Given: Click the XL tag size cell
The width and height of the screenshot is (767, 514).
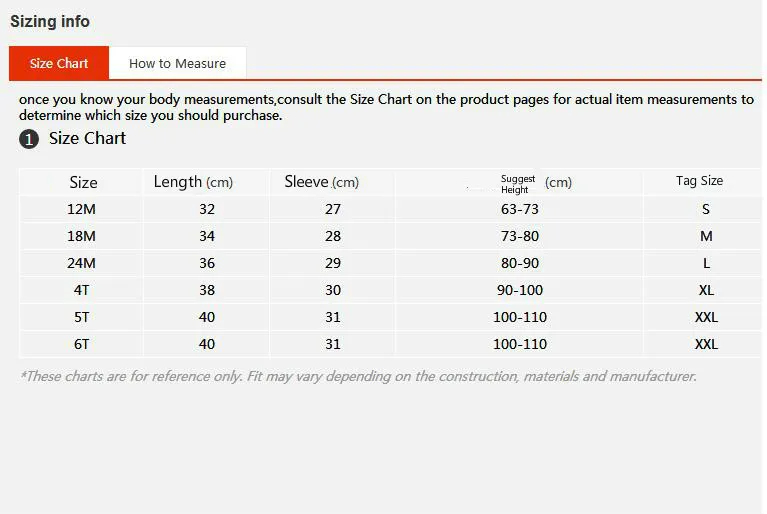Looking at the screenshot, I should pos(706,290).
